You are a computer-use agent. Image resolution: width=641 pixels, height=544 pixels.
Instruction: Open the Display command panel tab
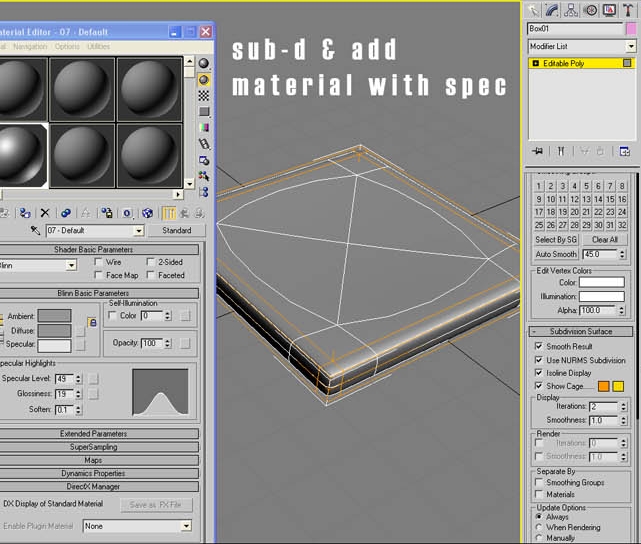tap(610, 10)
